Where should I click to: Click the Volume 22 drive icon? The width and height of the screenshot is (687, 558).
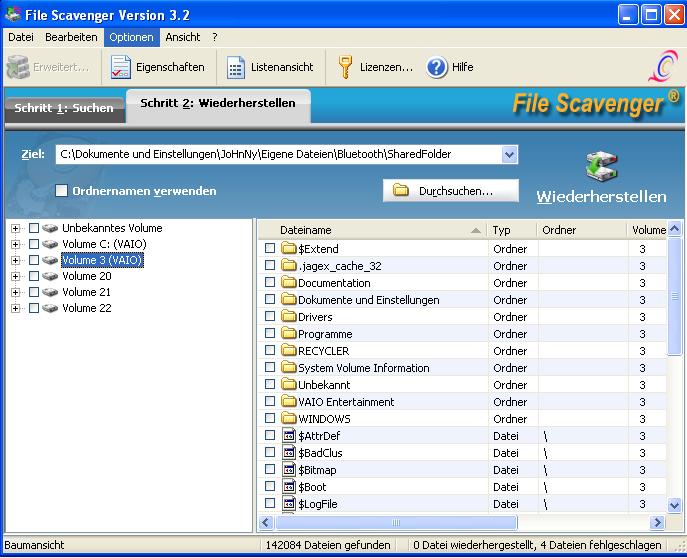click(50, 308)
